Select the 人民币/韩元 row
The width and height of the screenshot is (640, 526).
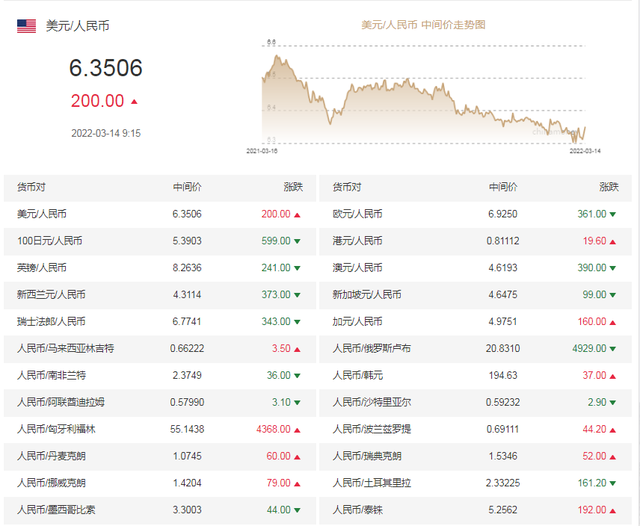(x=357, y=376)
